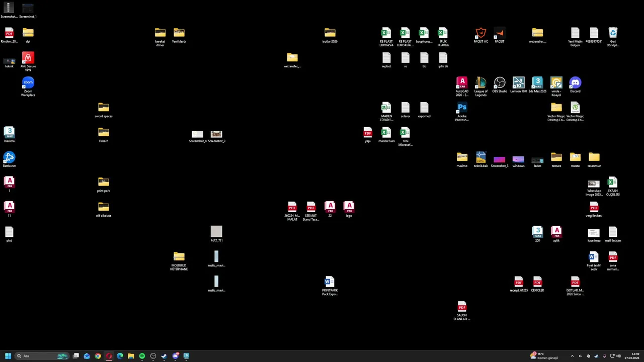Select the vmde - Kısayol shortcut
This screenshot has width=644, height=362.
coord(556,86)
